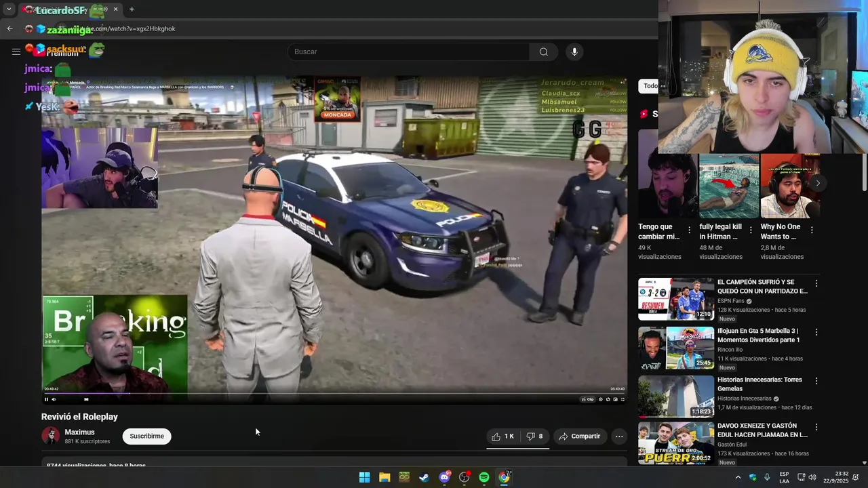Mute the video volume icon

pos(54,399)
